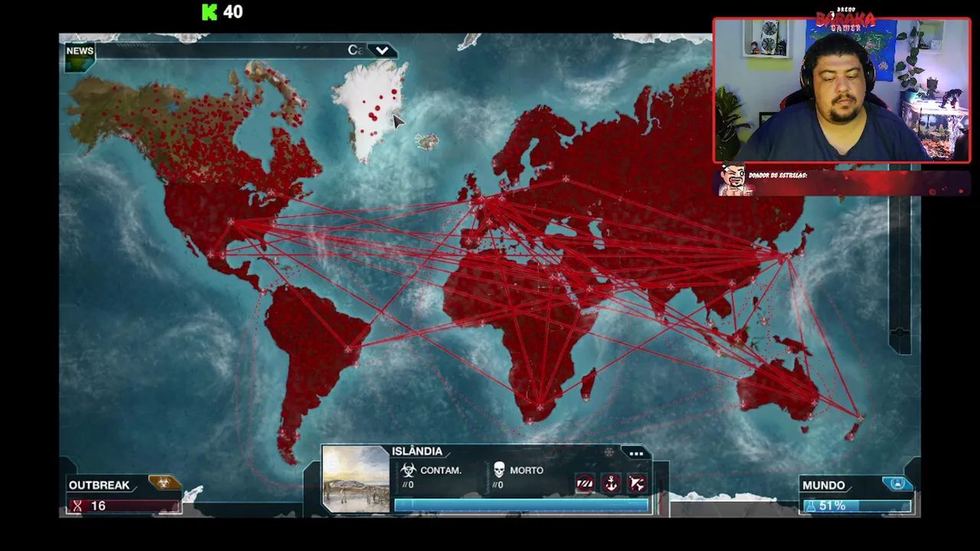Click the MORTO dead count label
The height and width of the screenshot is (551, 980).
pyautogui.click(x=527, y=471)
